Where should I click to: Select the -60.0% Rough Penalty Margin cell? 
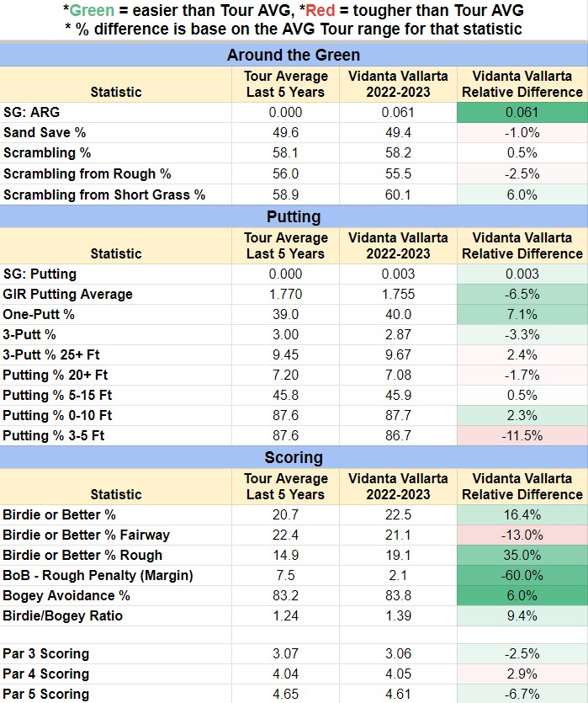point(522,575)
